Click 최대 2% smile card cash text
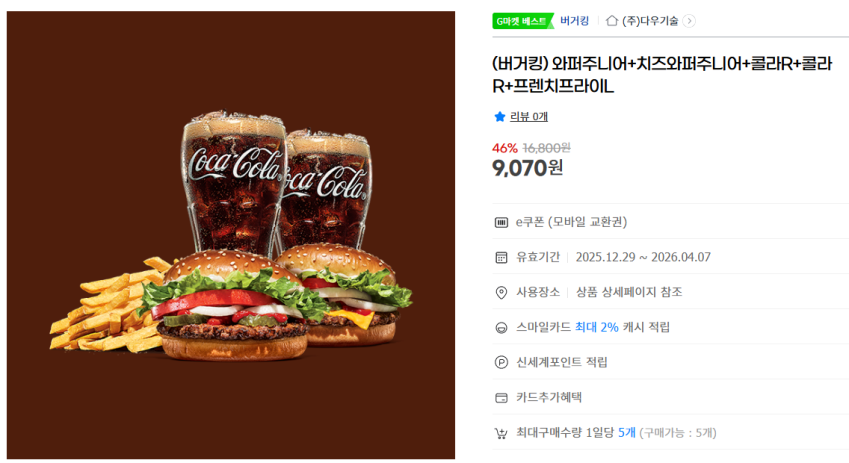The width and height of the screenshot is (849, 463). tap(597, 327)
